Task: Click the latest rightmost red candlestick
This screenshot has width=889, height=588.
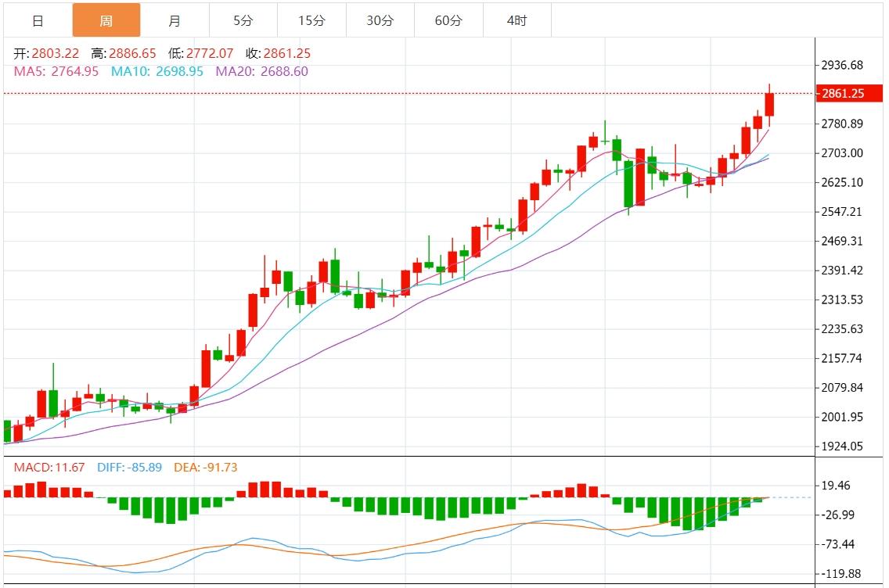Action: pyautogui.click(x=769, y=104)
